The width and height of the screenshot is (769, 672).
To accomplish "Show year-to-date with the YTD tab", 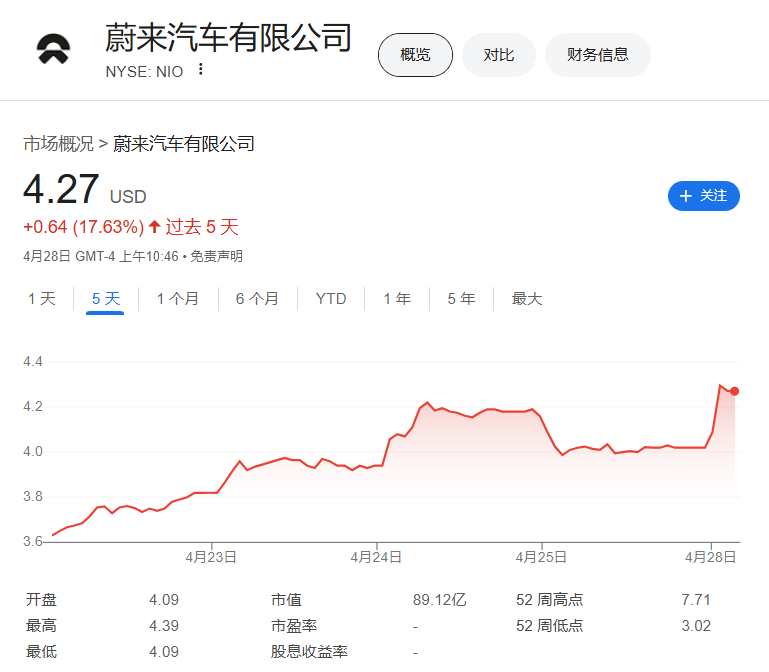I will [331, 298].
